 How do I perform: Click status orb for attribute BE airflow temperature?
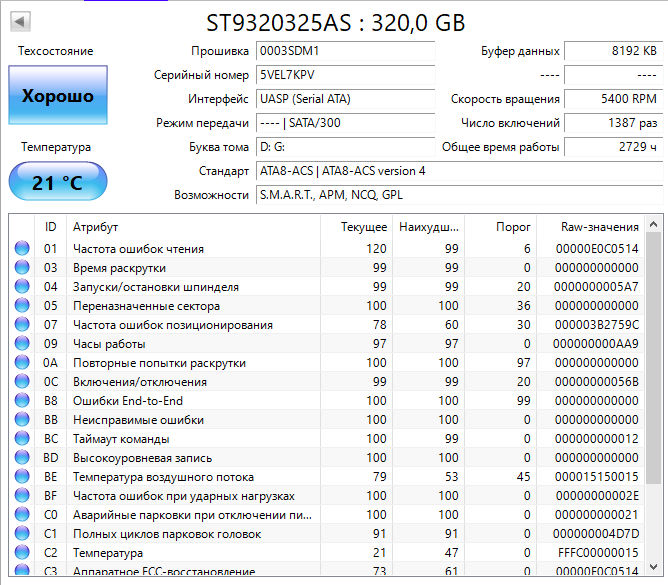[x=22, y=477]
